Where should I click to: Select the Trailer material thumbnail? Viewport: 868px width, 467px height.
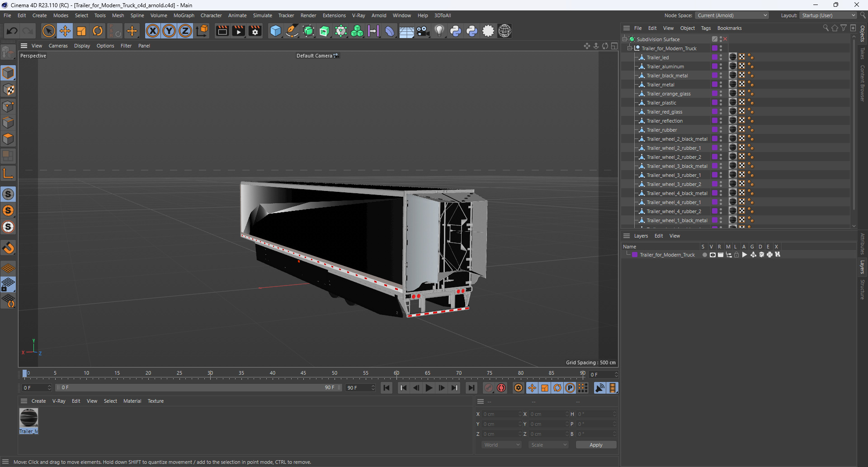tap(28, 418)
